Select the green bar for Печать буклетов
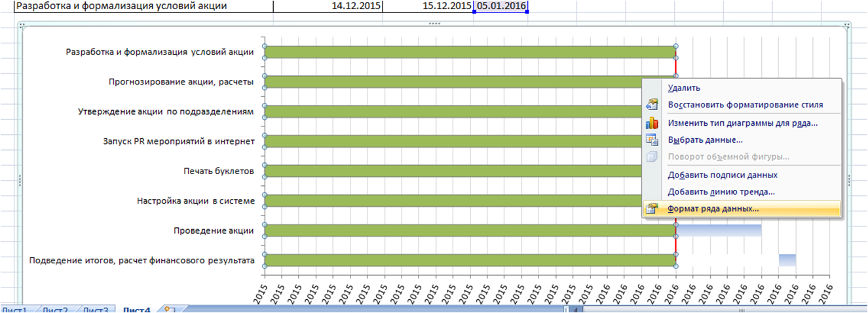Viewport: 868px width, 313px height. tap(452, 171)
